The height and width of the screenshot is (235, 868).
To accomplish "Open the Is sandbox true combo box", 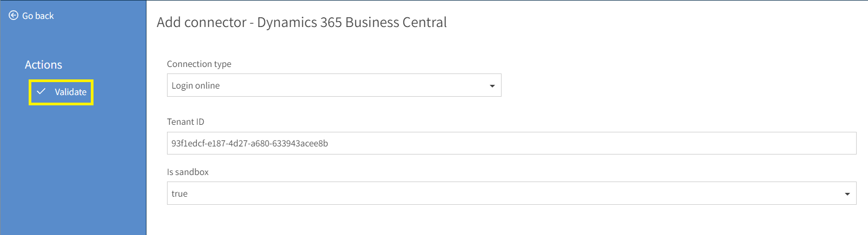I will (511, 193).
